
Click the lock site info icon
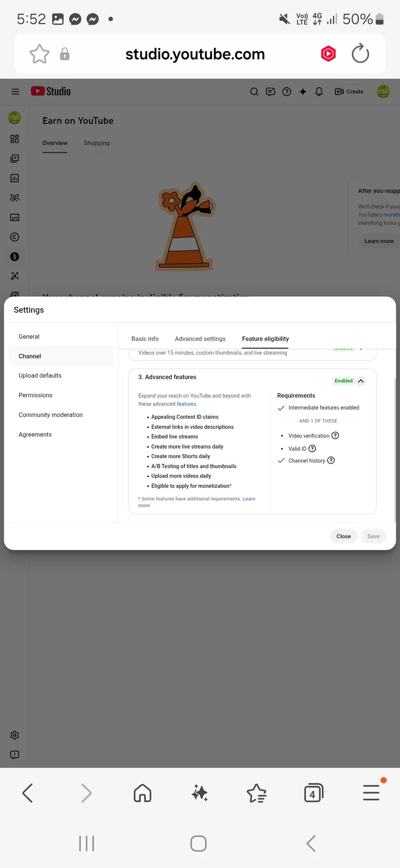[x=64, y=54]
